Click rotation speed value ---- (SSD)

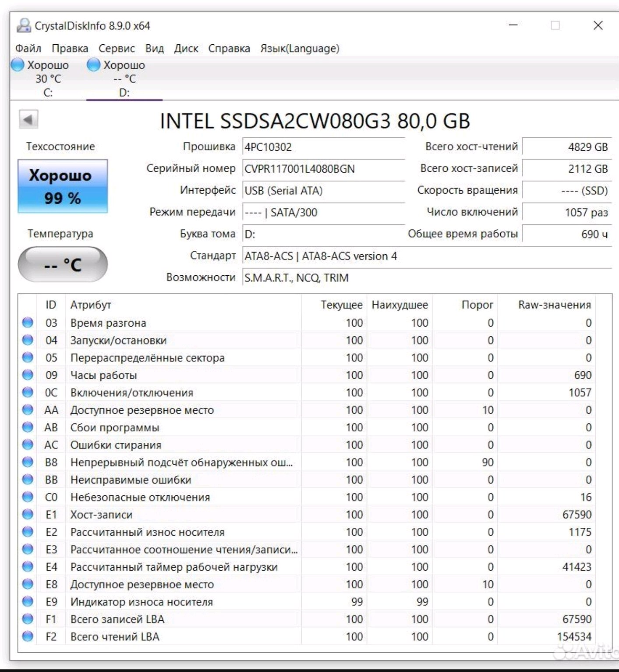click(567, 191)
